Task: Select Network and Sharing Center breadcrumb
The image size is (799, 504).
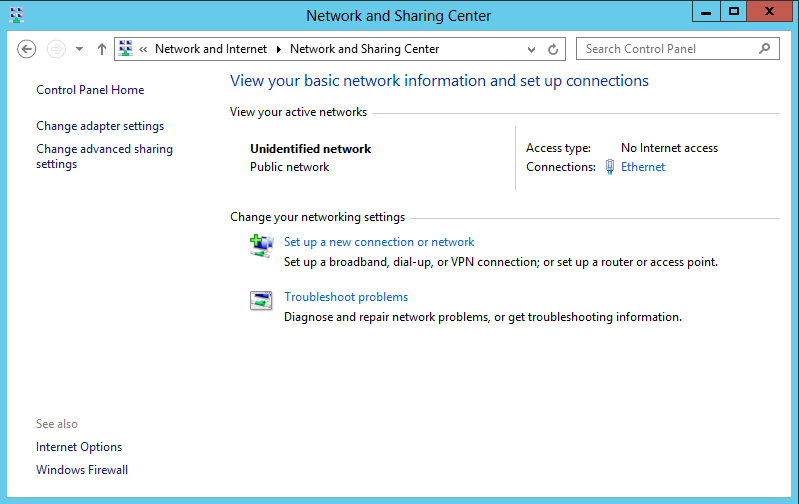Action: (x=364, y=49)
